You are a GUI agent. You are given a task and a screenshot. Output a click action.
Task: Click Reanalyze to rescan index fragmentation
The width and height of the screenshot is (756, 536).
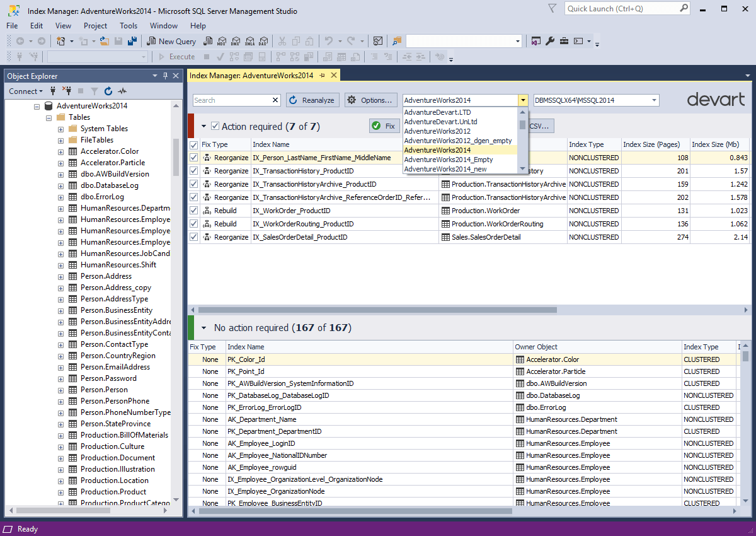point(312,100)
